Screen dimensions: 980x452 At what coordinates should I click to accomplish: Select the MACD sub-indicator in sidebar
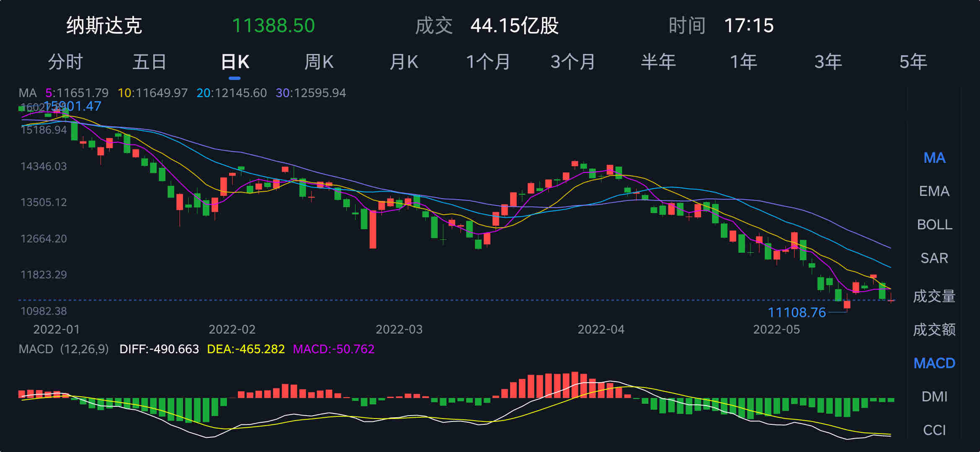pos(934,363)
